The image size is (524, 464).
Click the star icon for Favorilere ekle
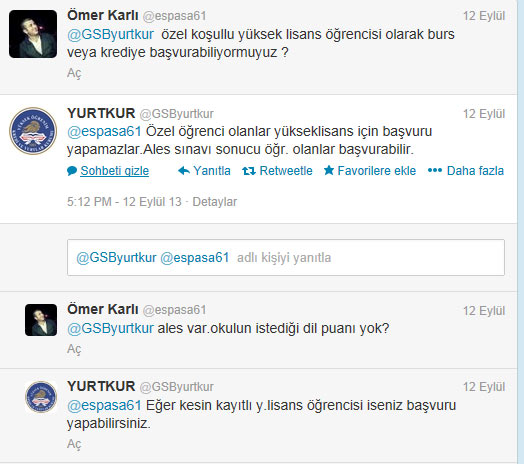[329, 170]
